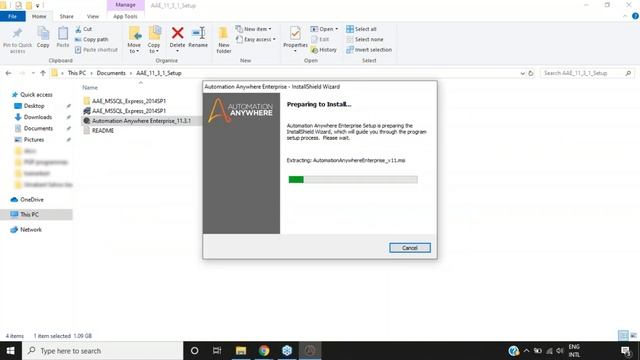The height and width of the screenshot is (360, 640).
Task: Click the Rename icon
Action: pyautogui.click(x=198, y=33)
